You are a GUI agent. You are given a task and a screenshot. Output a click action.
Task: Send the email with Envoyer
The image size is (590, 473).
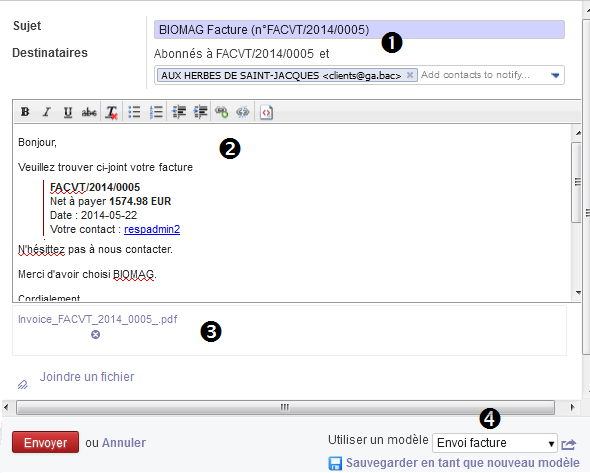point(46,442)
